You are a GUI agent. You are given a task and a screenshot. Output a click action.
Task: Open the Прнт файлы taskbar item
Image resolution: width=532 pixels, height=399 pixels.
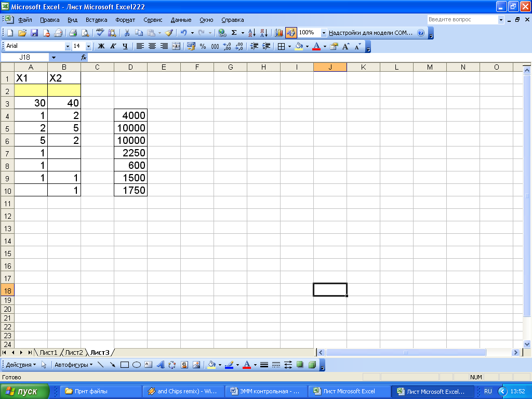(101, 392)
